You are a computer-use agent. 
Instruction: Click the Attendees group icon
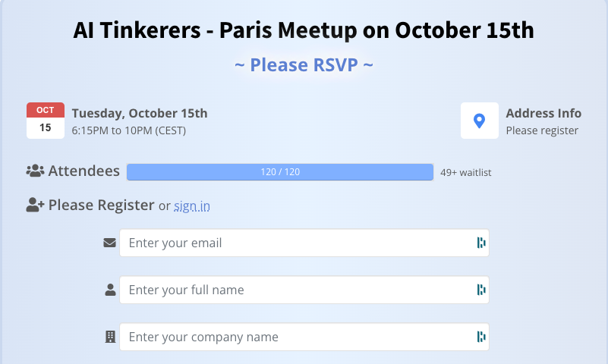point(35,171)
